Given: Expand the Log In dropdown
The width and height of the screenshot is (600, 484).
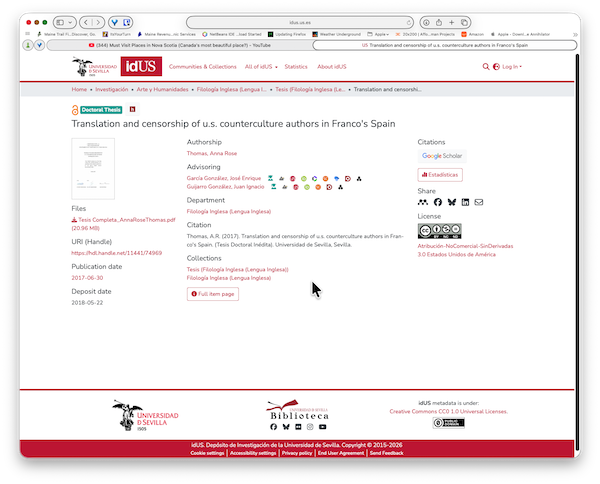Looking at the screenshot, I should pos(512,67).
